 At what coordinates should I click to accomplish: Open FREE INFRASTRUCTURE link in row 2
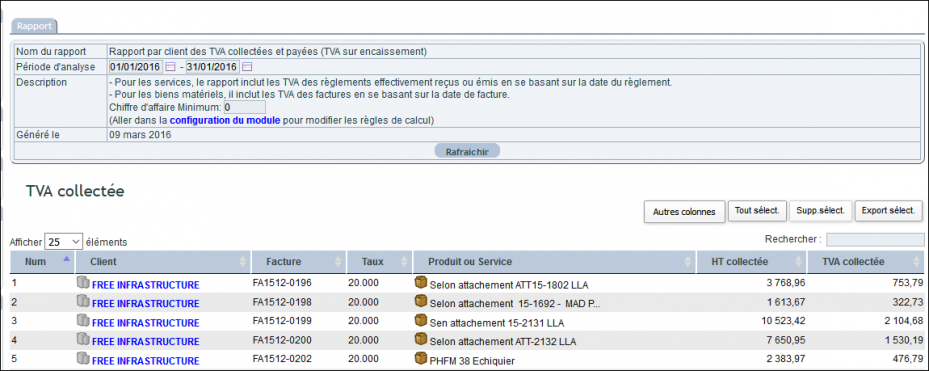pyautogui.click(x=146, y=303)
